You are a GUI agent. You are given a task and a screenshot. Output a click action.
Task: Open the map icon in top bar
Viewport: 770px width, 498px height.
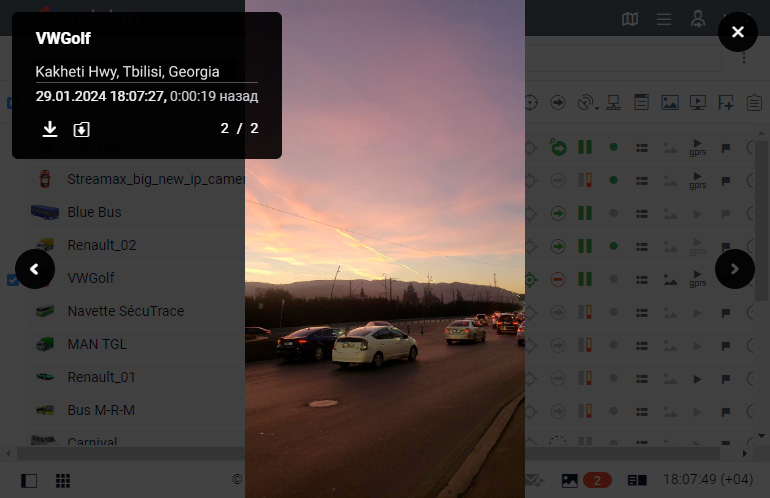tap(629, 19)
